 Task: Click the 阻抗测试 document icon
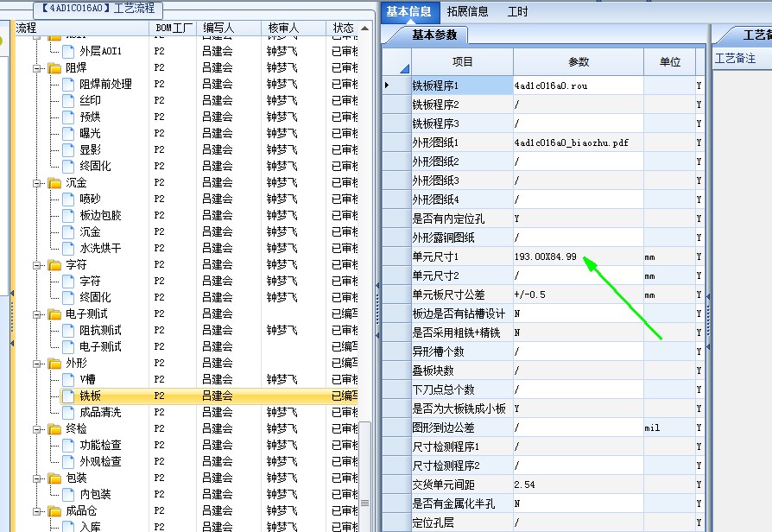click(68, 330)
